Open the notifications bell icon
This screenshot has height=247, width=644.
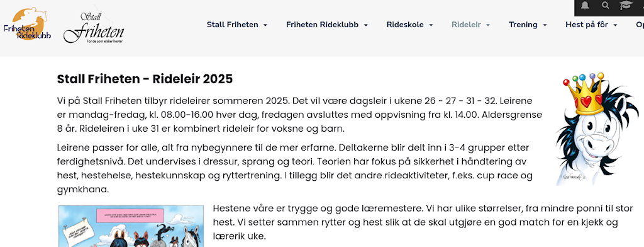tap(585, 5)
